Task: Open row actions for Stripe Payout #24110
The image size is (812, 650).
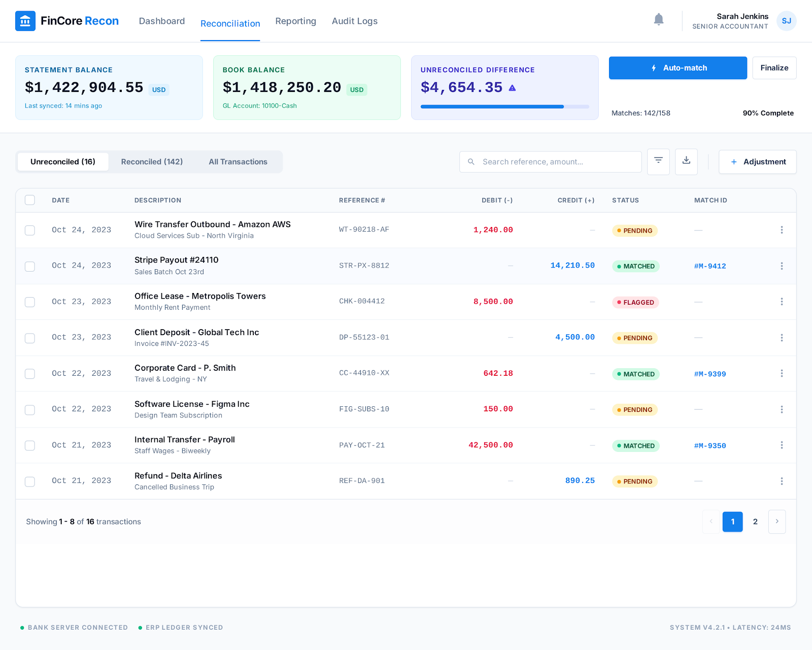Action: click(x=782, y=266)
